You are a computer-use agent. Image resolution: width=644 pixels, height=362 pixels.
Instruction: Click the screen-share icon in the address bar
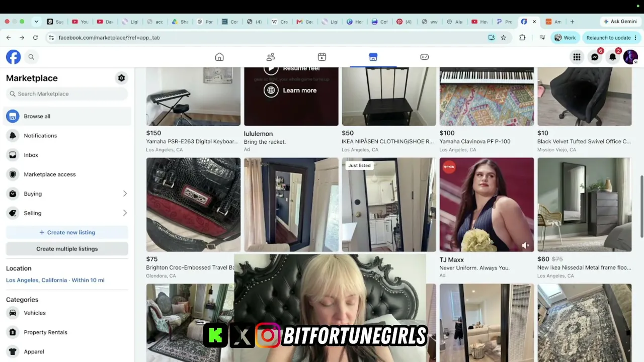(492, 38)
